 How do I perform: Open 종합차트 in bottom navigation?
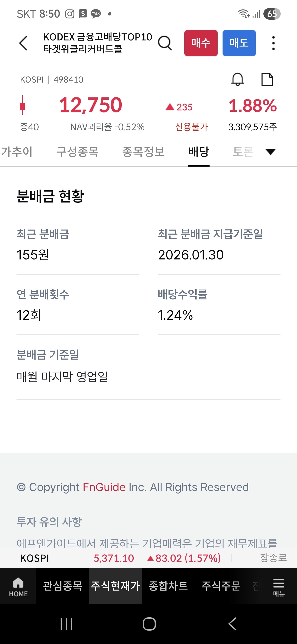coord(168,586)
